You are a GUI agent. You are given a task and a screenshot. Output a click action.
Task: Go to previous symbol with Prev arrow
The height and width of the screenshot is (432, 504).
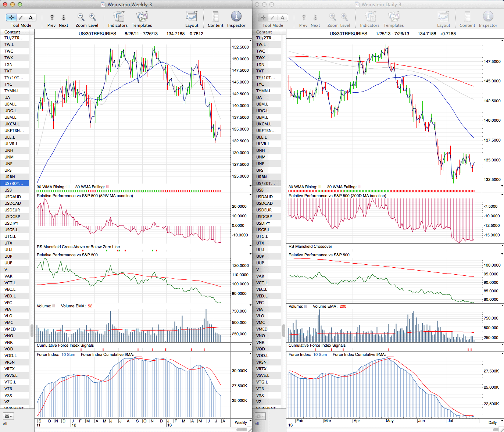click(52, 17)
